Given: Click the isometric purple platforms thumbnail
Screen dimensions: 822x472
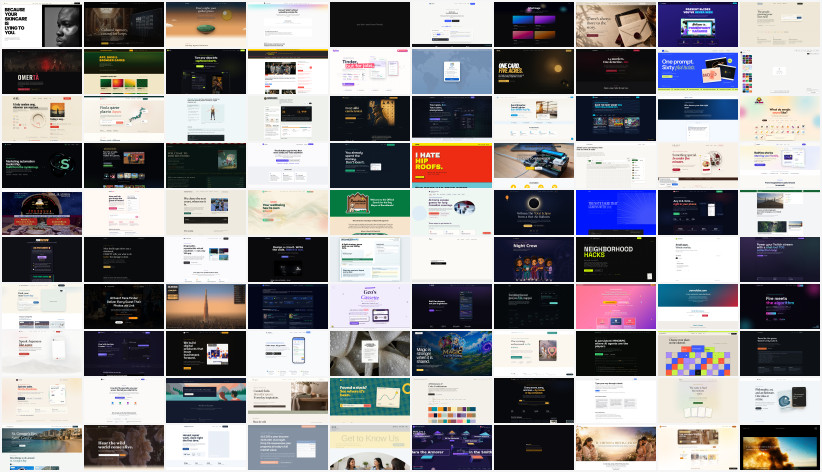Looking at the screenshot, I should click(452, 447).
